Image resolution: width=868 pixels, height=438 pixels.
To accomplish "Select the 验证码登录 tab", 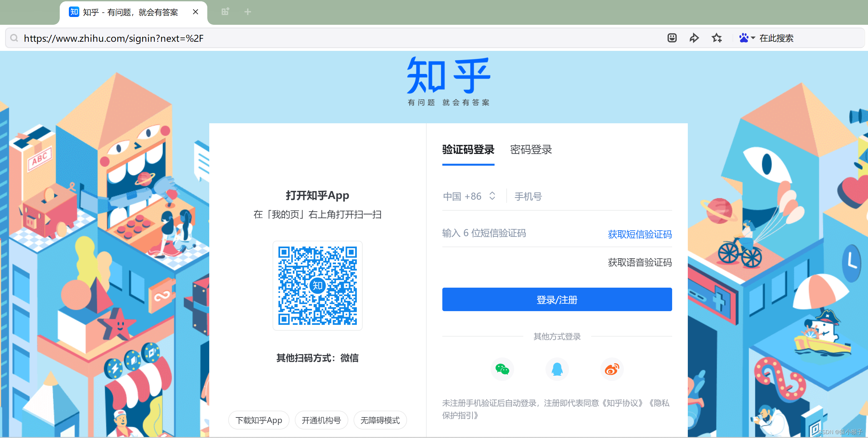I will [468, 149].
